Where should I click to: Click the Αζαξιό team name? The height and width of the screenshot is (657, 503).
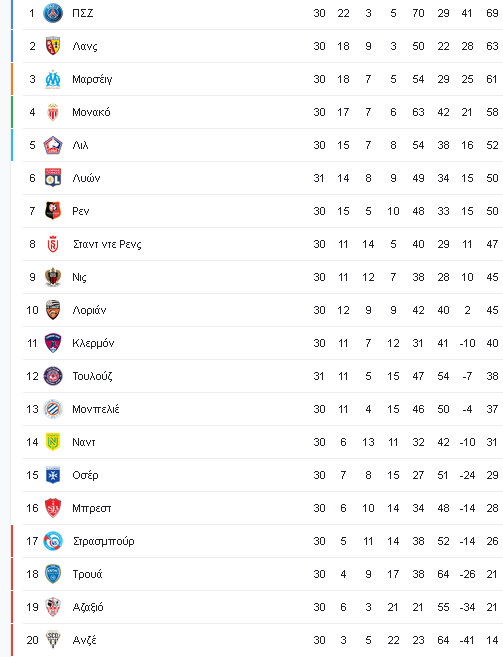88,608
